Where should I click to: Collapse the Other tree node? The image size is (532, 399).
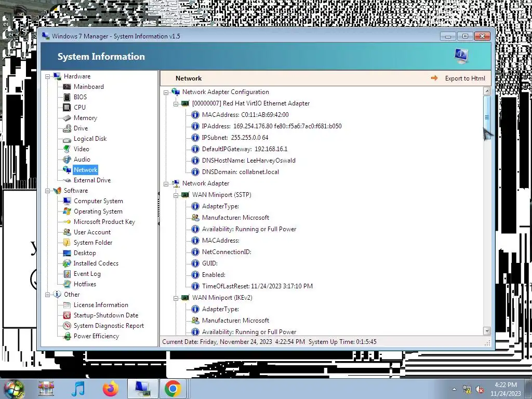tap(47, 295)
